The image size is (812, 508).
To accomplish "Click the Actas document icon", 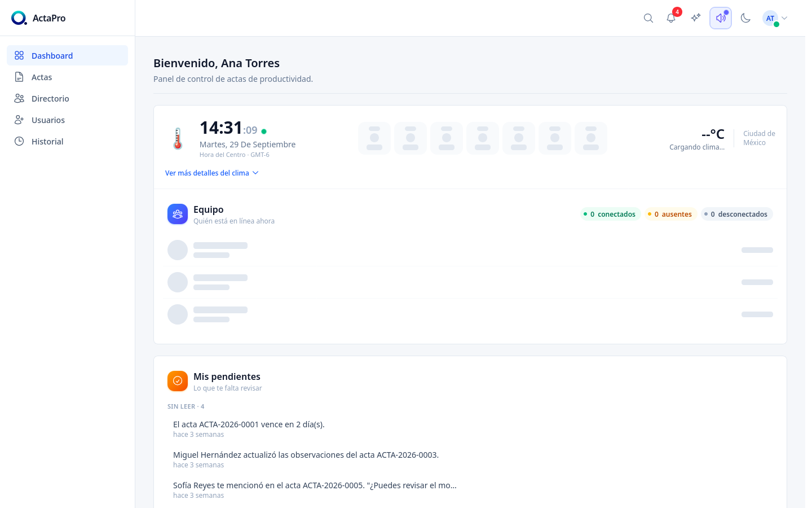I will click(x=19, y=77).
